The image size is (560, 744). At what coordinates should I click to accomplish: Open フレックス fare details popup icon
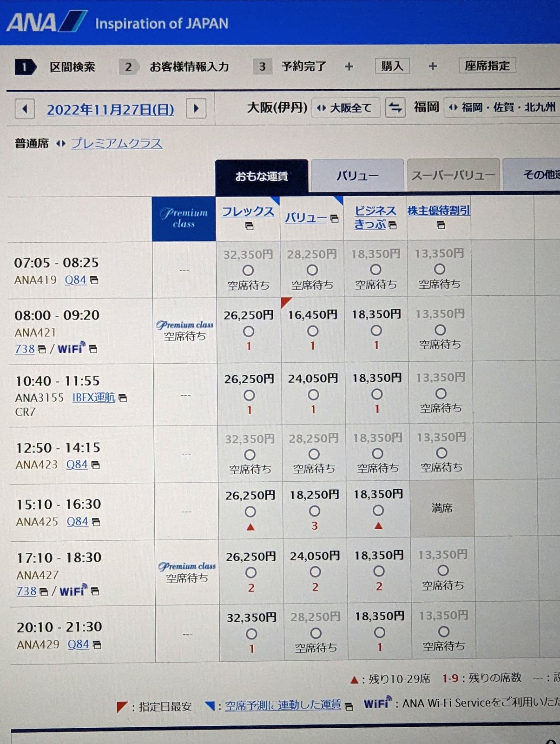pos(249,226)
